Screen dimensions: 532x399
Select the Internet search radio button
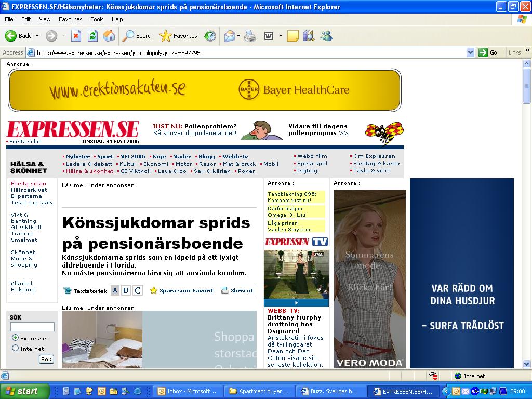tap(15, 348)
